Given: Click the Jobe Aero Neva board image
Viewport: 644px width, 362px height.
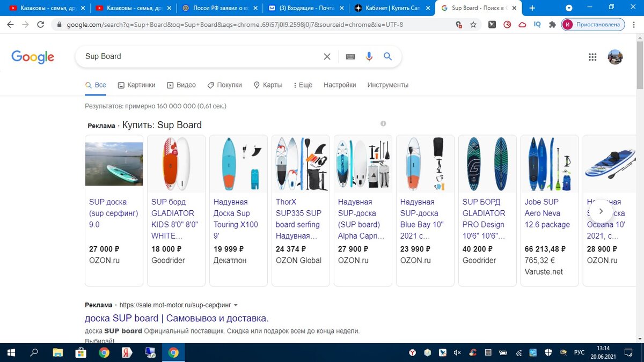Looking at the screenshot, I should (x=550, y=164).
